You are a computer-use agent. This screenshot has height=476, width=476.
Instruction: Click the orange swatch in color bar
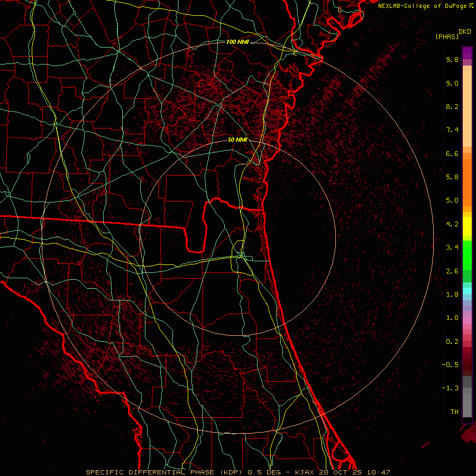[467, 183]
